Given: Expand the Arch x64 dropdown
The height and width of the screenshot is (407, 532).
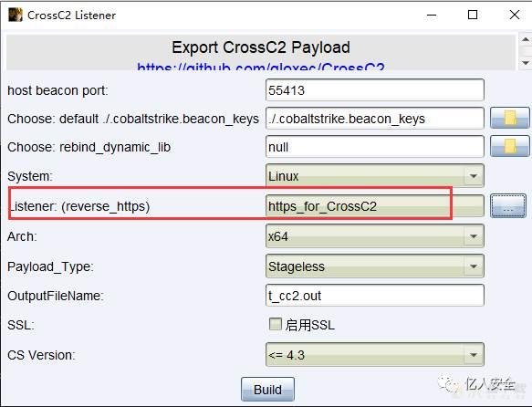Looking at the screenshot, I should [474, 236].
